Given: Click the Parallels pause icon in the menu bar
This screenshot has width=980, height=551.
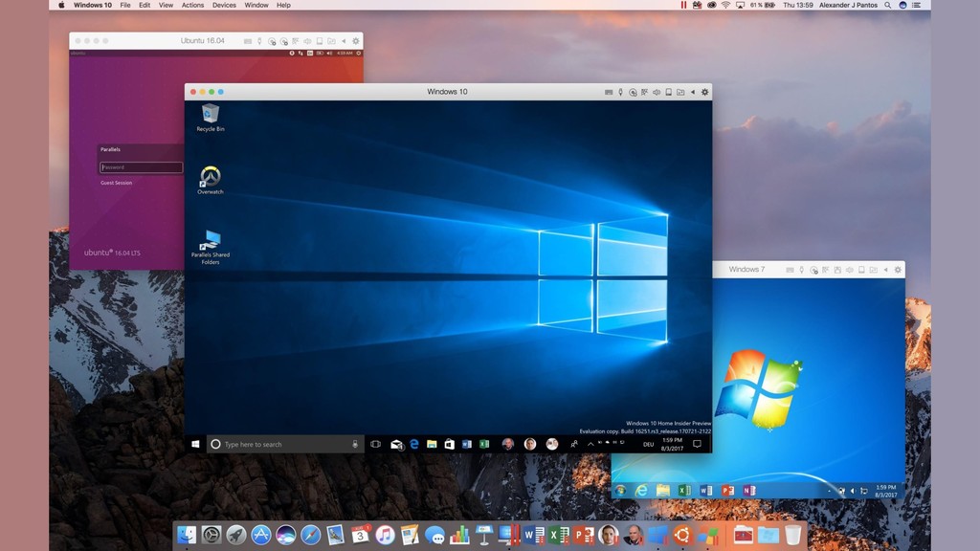Looking at the screenshot, I should [x=683, y=5].
